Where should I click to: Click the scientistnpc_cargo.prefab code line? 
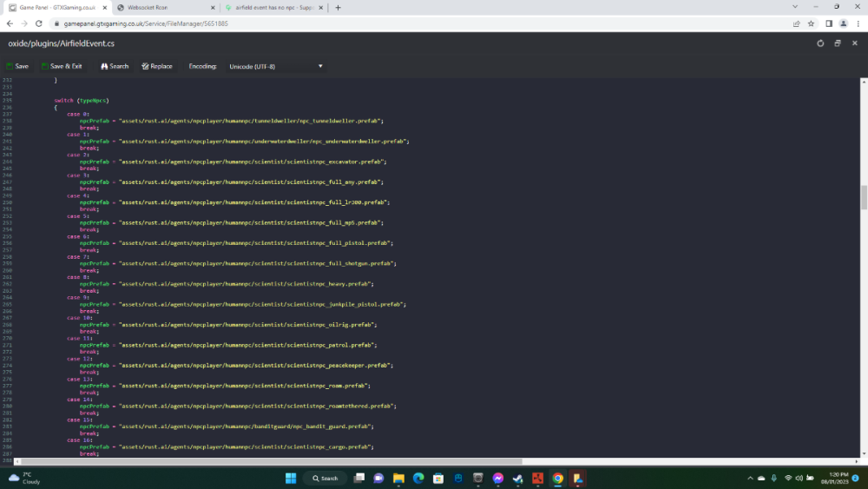(227, 446)
